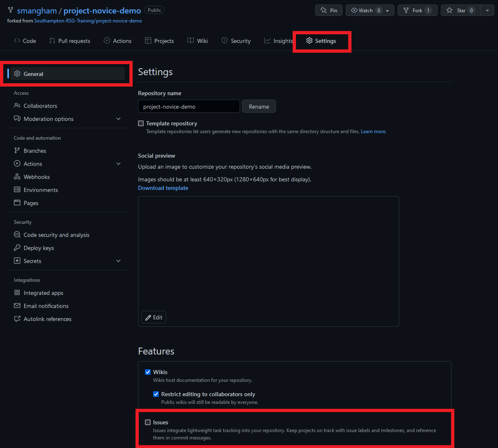This screenshot has height=448, width=498.
Task: Go to the Projects tab
Action: 159,41
